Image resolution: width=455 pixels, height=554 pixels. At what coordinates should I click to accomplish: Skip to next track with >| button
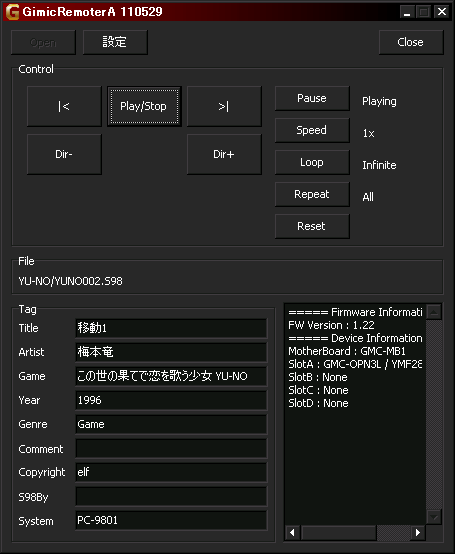224,106
